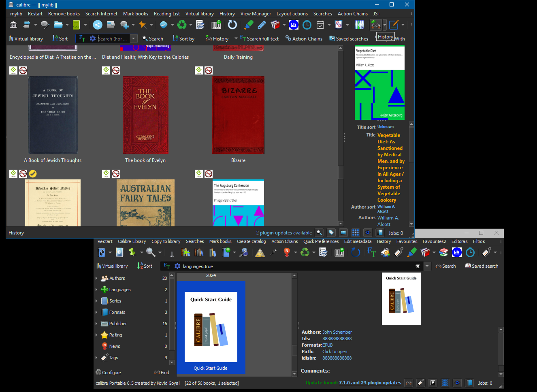Open Edit metadata menu in lower window
537x392 pixels.
pyautogui.click(x=358, y=241)
